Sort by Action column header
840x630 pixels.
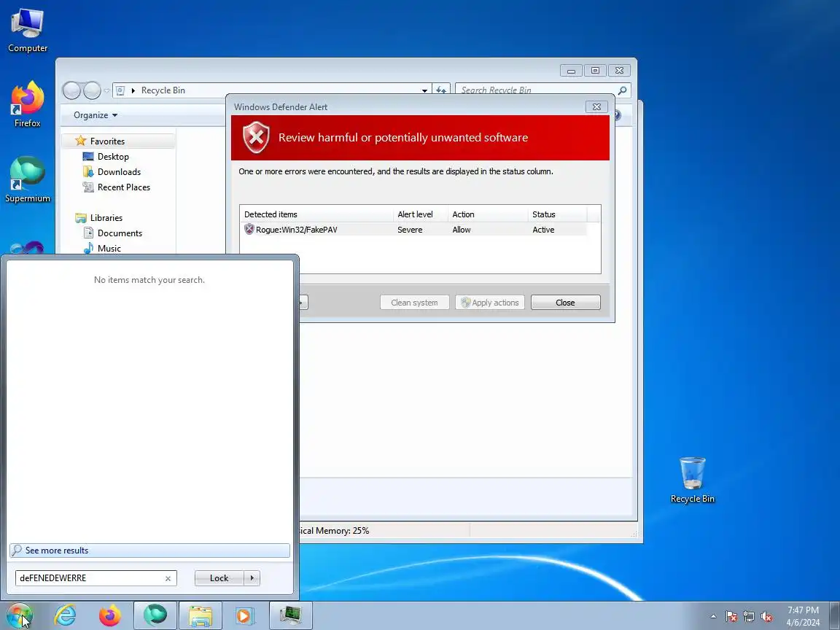coord(488,214)
